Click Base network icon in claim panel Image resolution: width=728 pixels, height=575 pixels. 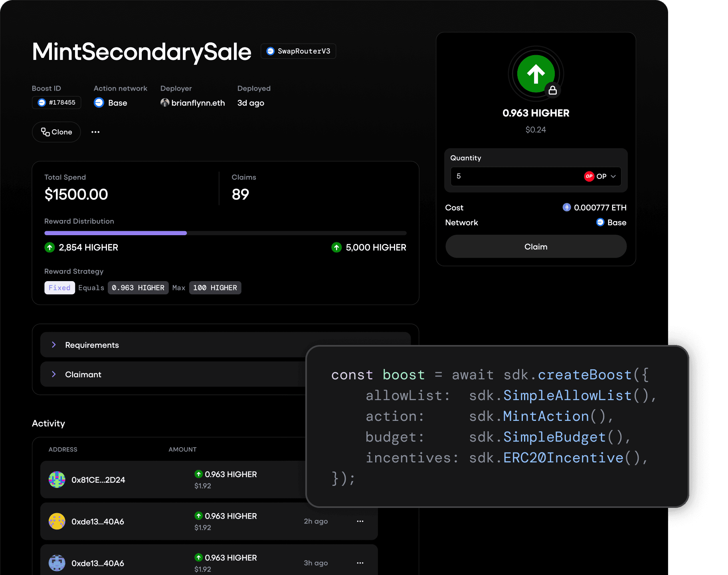[600, 222]
